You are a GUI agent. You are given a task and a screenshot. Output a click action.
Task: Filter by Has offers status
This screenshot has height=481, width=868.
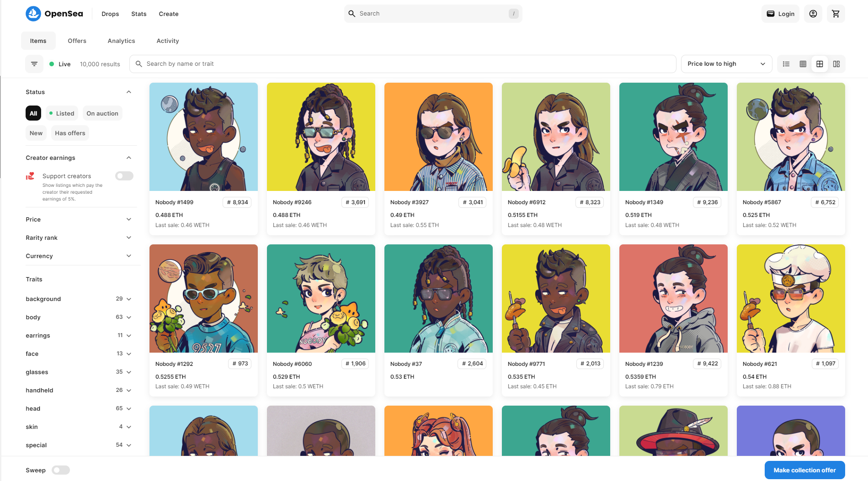pyautogui.click(x=70, y=133)
